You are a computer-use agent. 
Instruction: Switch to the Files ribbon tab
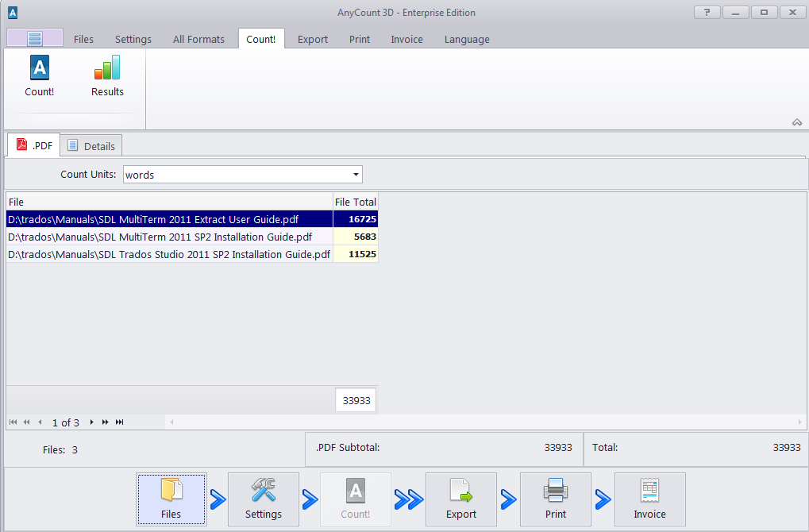tap(83, 39)
